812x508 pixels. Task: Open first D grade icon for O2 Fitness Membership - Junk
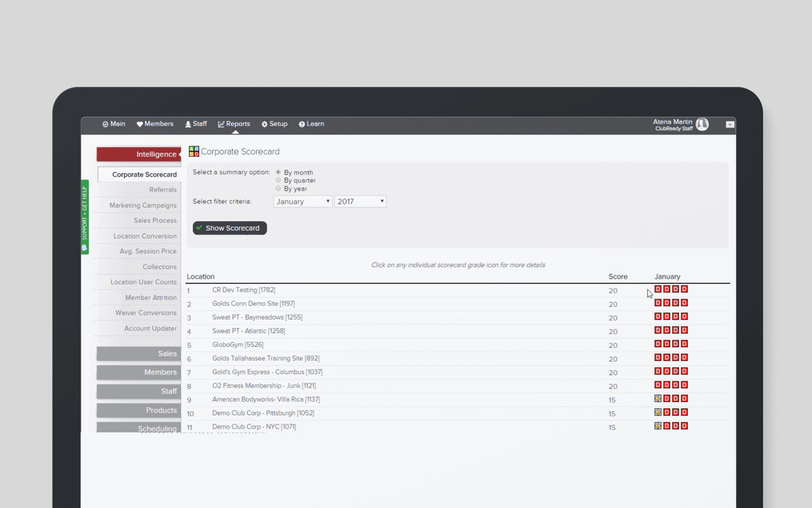[x=658, y=385]
